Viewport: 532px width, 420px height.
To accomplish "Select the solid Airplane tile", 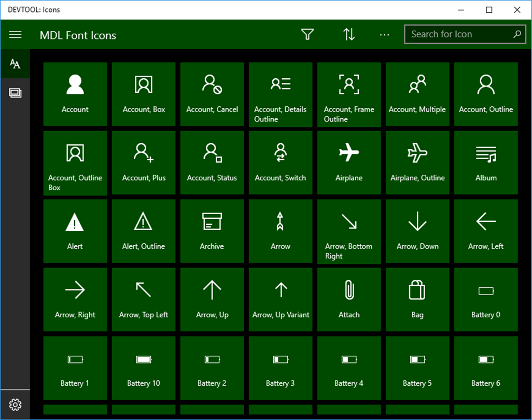I will tap(349, 162).
